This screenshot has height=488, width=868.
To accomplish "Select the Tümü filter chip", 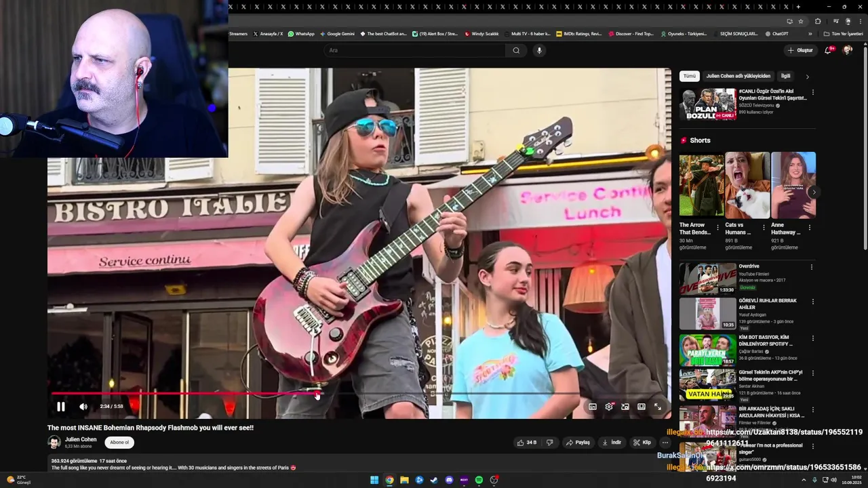I will 689,76.
